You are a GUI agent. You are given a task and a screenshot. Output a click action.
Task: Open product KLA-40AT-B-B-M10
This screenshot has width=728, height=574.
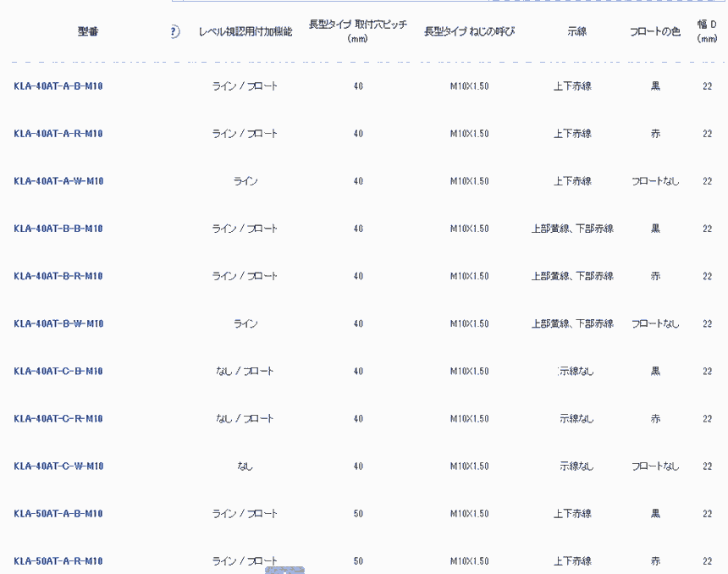pyautogui.click(x=58, y=229)
